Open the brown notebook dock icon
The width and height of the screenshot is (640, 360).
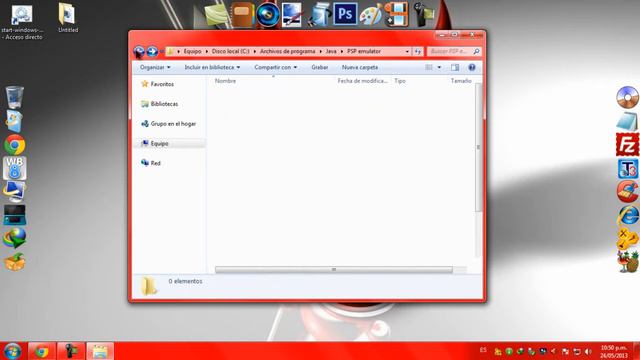(242, 15)
